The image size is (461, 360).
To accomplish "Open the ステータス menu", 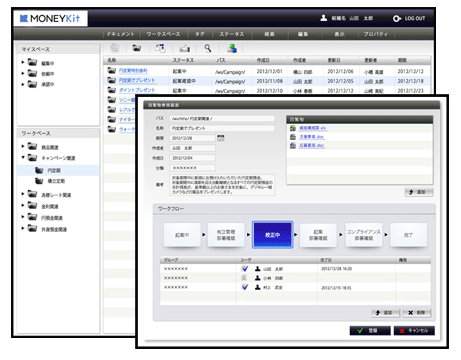I will [x=232, y=34].
